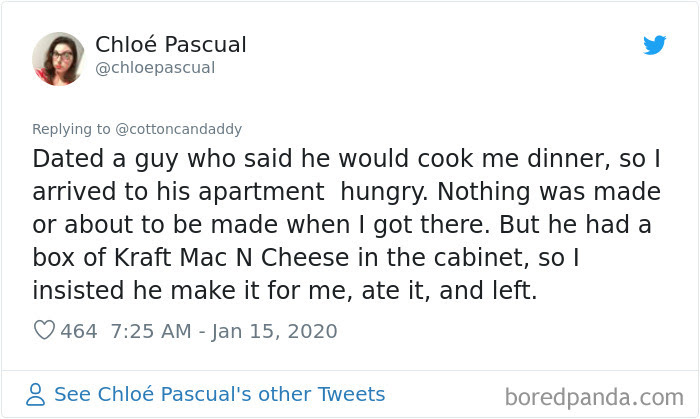Image resolution: width=700 pixels, height=419 pixels.
Task: Click the 'Replying to' label
Action: coord(71,129)
